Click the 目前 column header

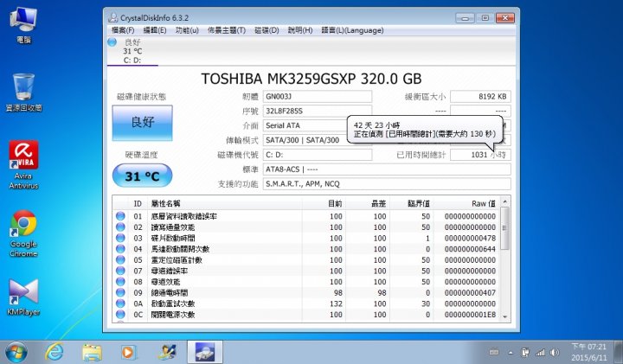click(x=324, y=203)
